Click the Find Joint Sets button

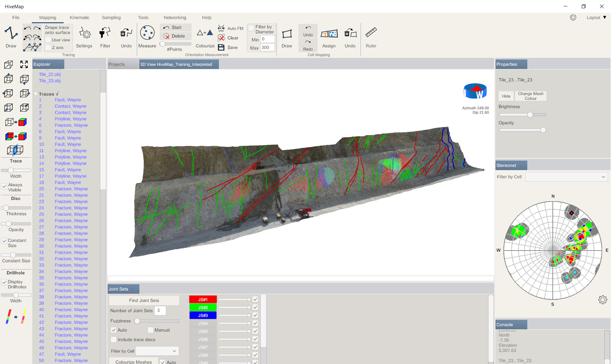point(144,300)
